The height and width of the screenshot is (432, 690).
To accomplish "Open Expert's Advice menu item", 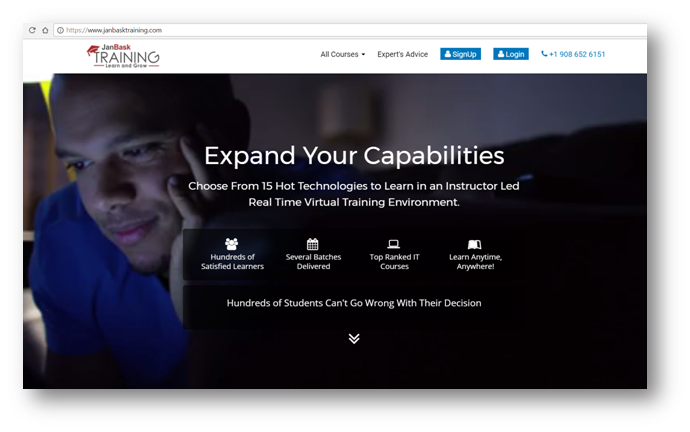I will point(402,55).
